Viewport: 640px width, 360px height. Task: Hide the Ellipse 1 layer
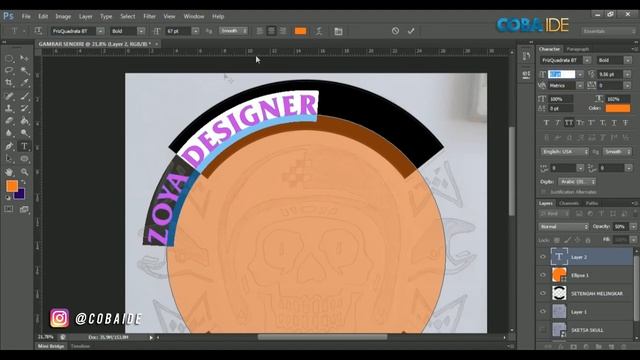543,275
